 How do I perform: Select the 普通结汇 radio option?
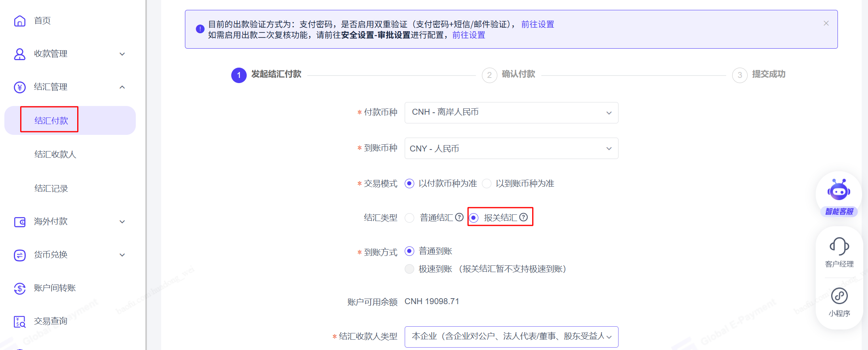(410, 218)
